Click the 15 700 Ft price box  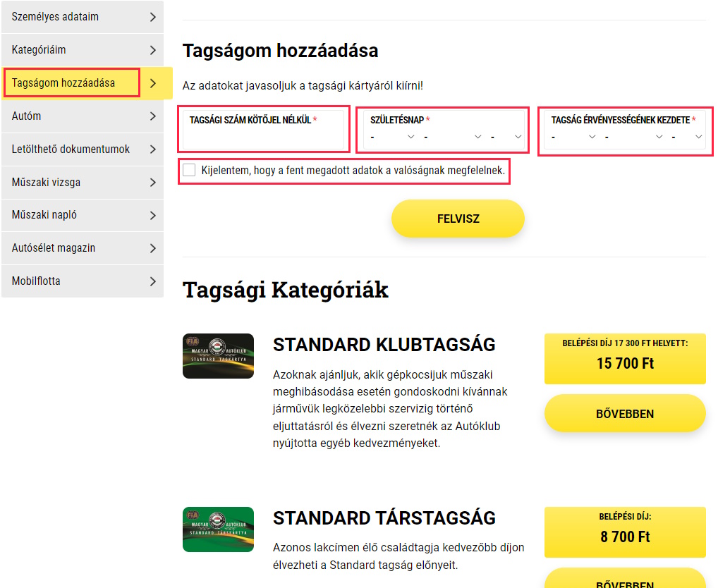pos(625,359)
